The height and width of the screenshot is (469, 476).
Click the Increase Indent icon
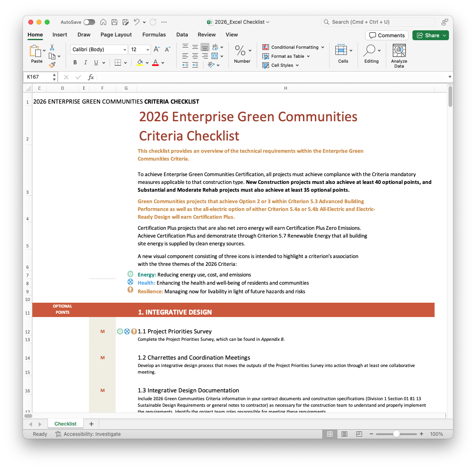click(x=195, y=65)
